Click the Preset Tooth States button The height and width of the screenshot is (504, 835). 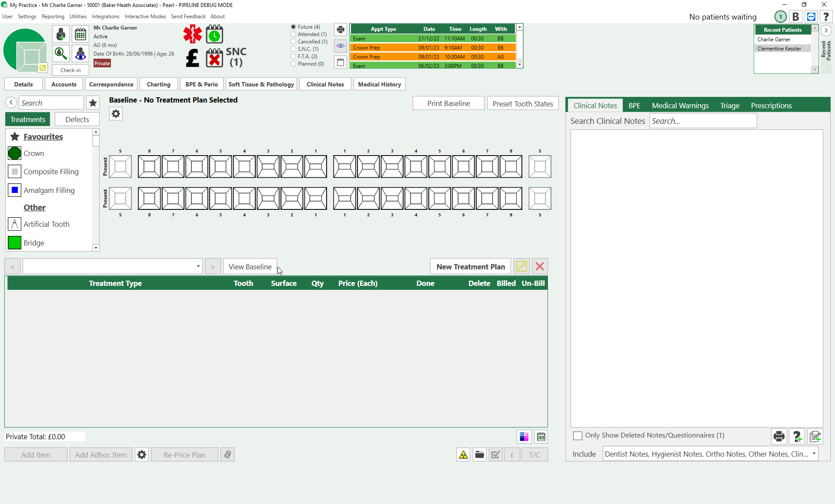click(522, 103)
